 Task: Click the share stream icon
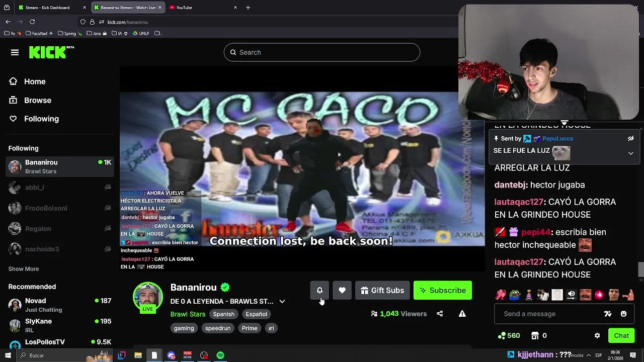(x=440, y=314)
